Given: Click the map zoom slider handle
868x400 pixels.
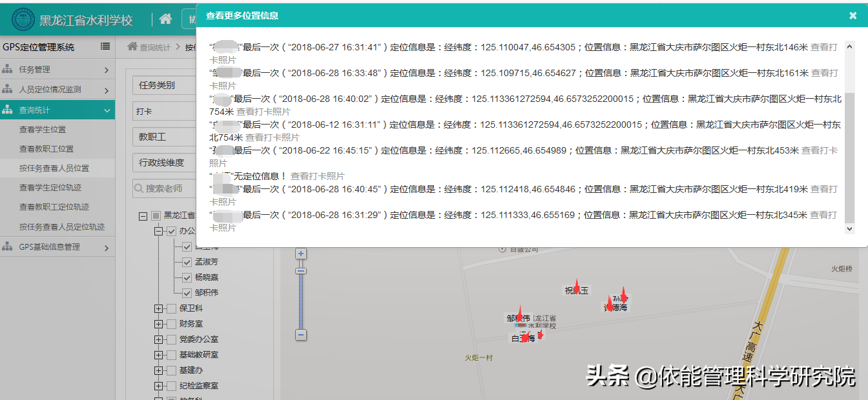Looking at the screenshot, I should coord(300,272).
